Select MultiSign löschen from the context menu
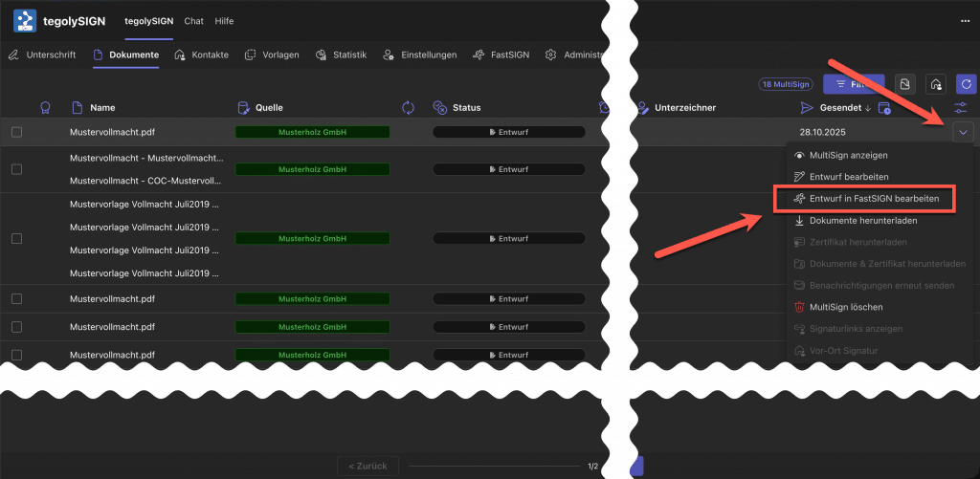 point(846,307)
